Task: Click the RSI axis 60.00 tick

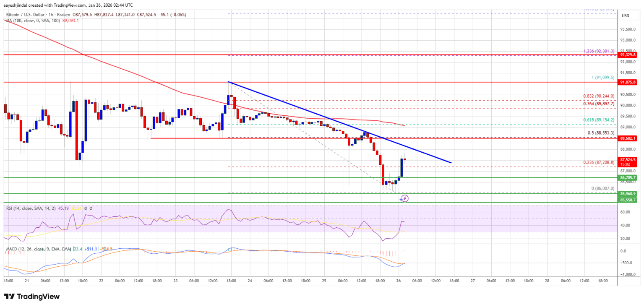Action: 626,212
